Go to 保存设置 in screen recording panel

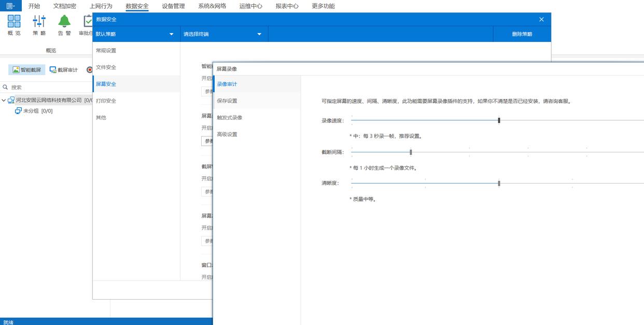[x=227, y=101]
